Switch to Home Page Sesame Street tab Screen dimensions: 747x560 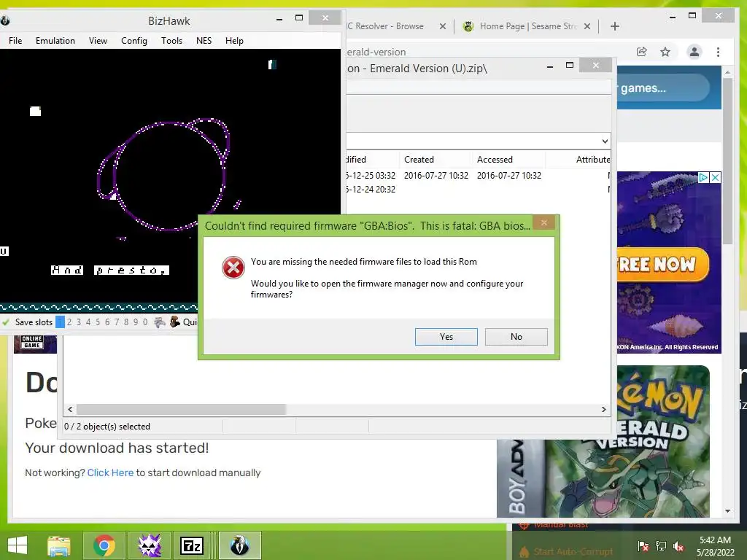pos(528,26)
